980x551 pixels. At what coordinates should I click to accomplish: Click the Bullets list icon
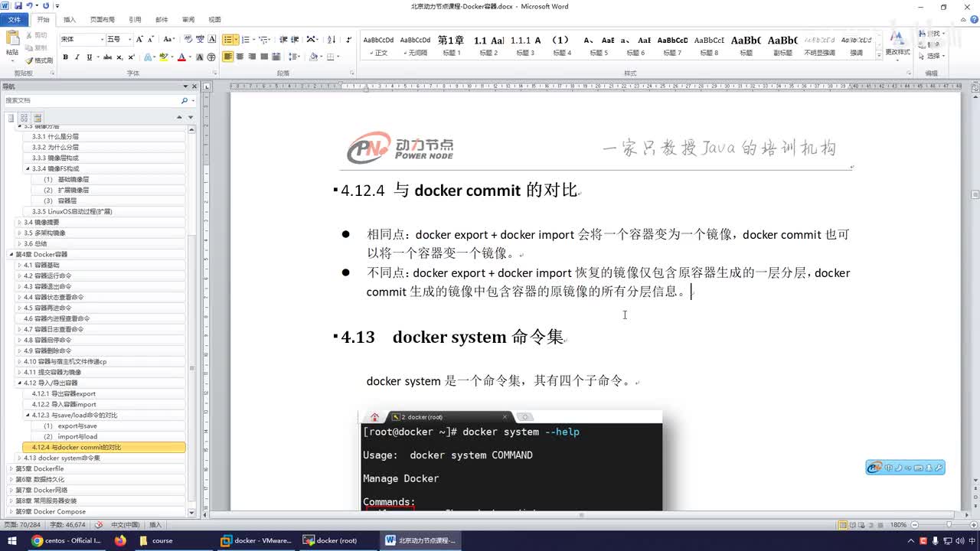click(x=228, y=39)
